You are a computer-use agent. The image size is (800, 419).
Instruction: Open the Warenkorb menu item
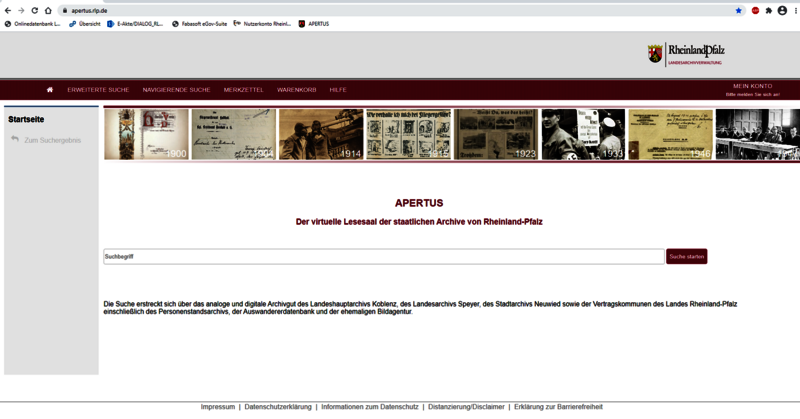[x=296, y=90]
